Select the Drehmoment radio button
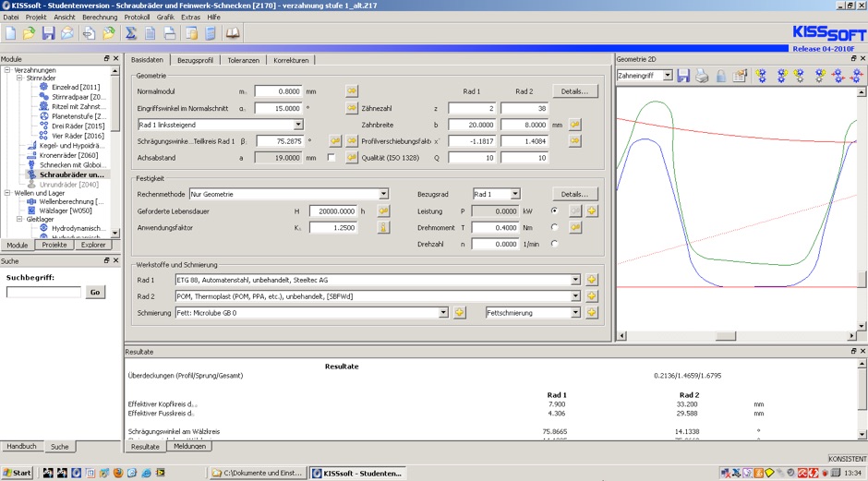Viewport: 868px width, 481px height. 554,227
